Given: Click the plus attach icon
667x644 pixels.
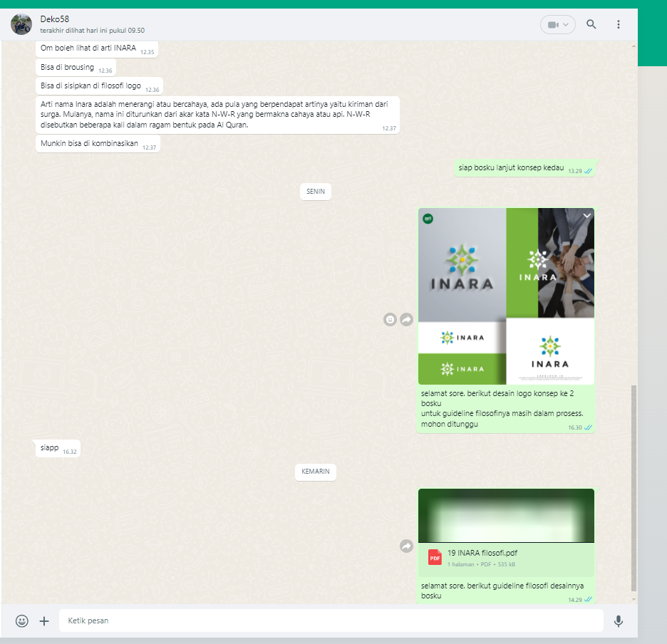Looking at the screenshot, I should click(44, 621).
